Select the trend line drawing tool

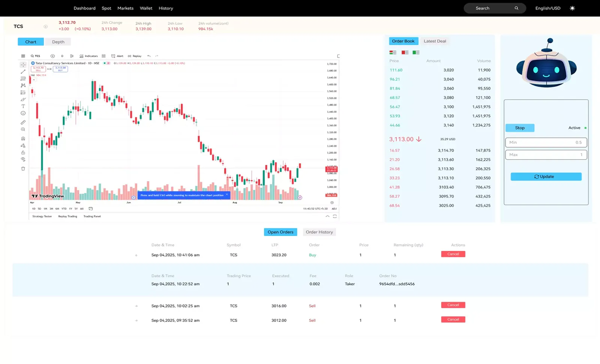pyautogui.click(x=23, y=72)
